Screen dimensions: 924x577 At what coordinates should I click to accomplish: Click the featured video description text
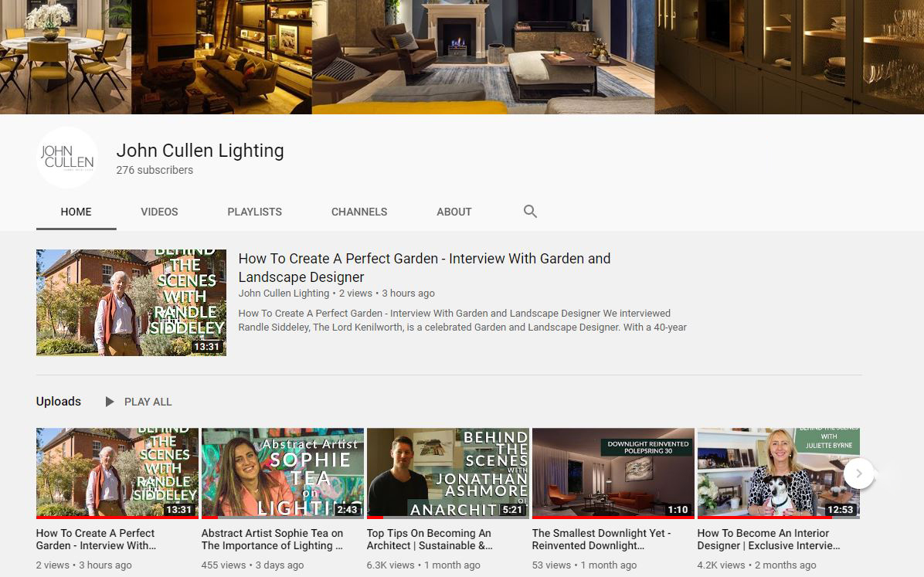pyautogui.click(x=463, y=320)
